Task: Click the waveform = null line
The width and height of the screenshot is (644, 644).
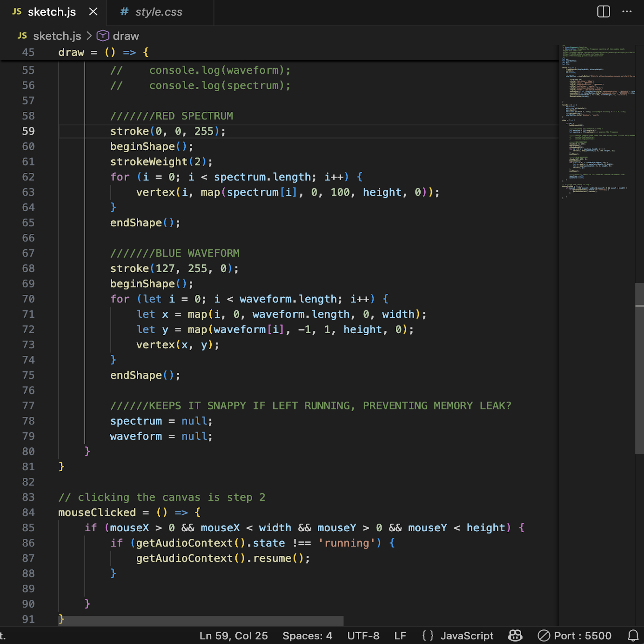Action: [x=161, y=436]
